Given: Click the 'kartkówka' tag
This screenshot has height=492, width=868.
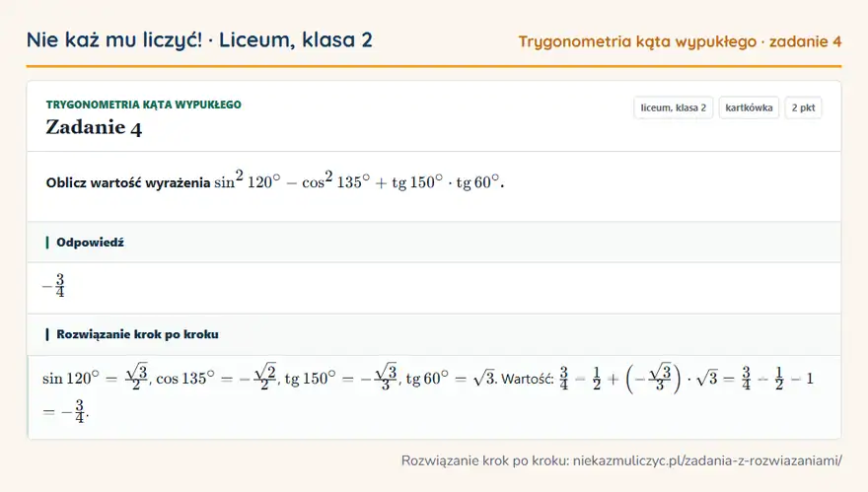Looking at the screenshot, I should pyautogui.click(x=749, y=107).
